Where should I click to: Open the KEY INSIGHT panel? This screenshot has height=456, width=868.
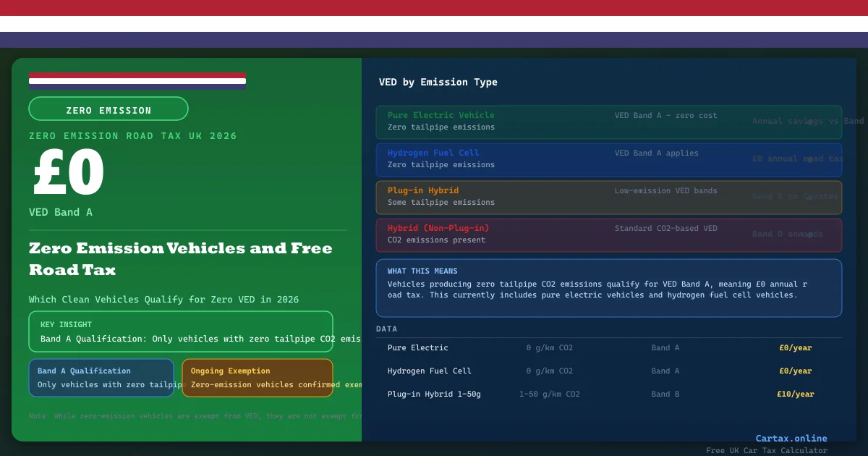(x=181, y=332)
